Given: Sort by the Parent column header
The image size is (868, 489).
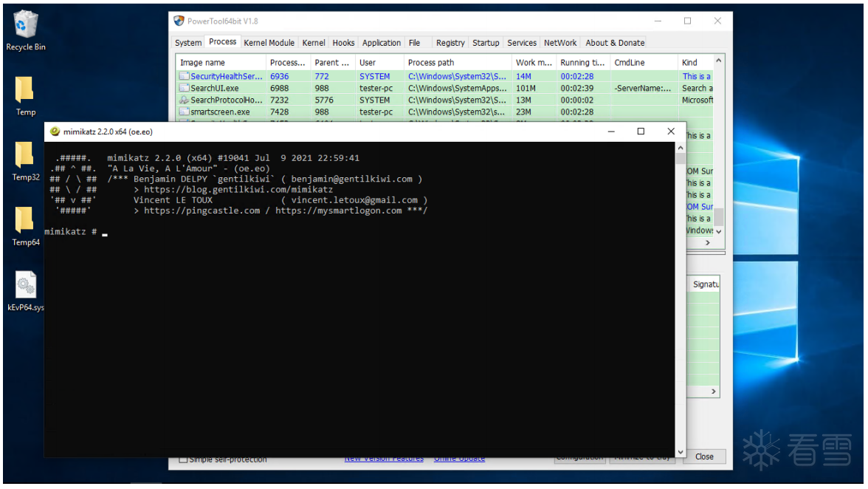Looking at the screenshot, I should pos(331,63).
